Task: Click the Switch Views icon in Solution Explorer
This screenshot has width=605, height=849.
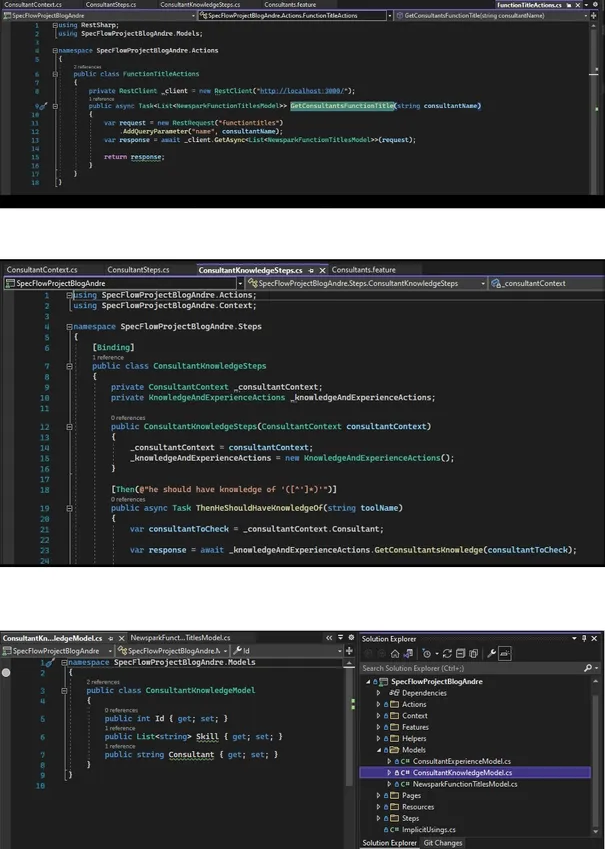Action: (x=408, y=654)
